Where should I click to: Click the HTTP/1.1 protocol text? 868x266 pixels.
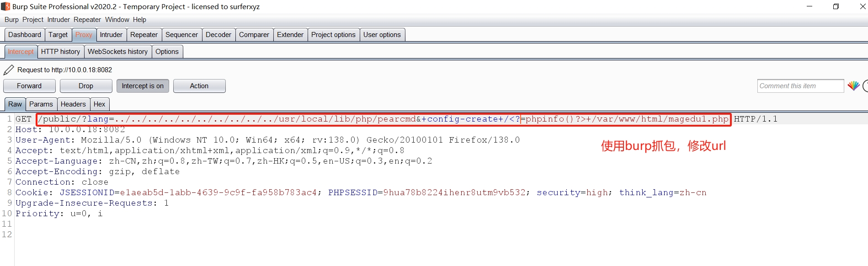click(756, 119)
